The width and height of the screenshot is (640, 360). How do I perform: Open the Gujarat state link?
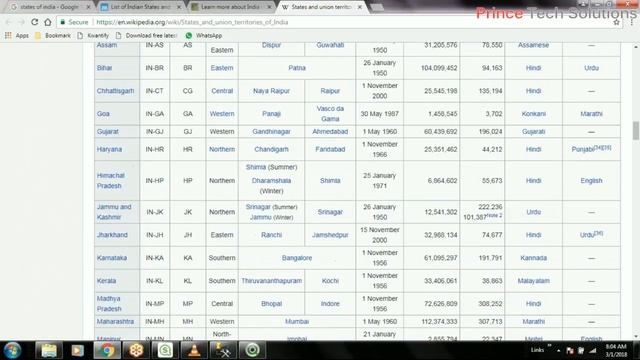click(x=108, y=131)
